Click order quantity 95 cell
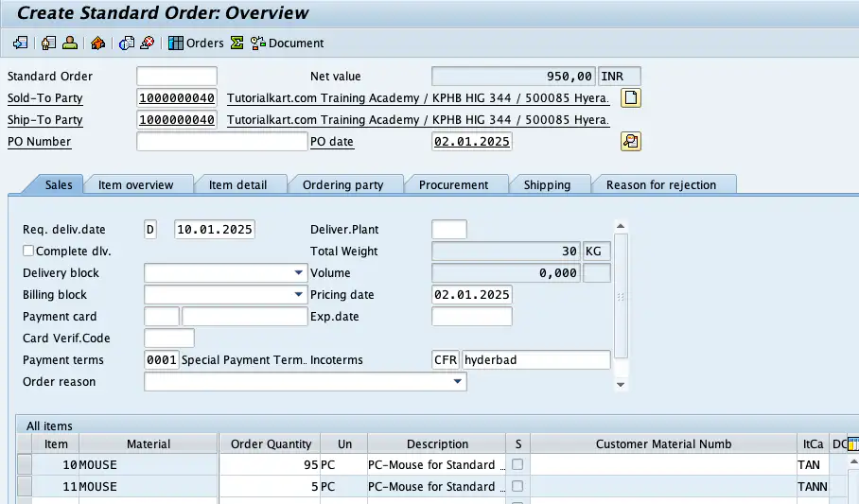 [270, 464]
